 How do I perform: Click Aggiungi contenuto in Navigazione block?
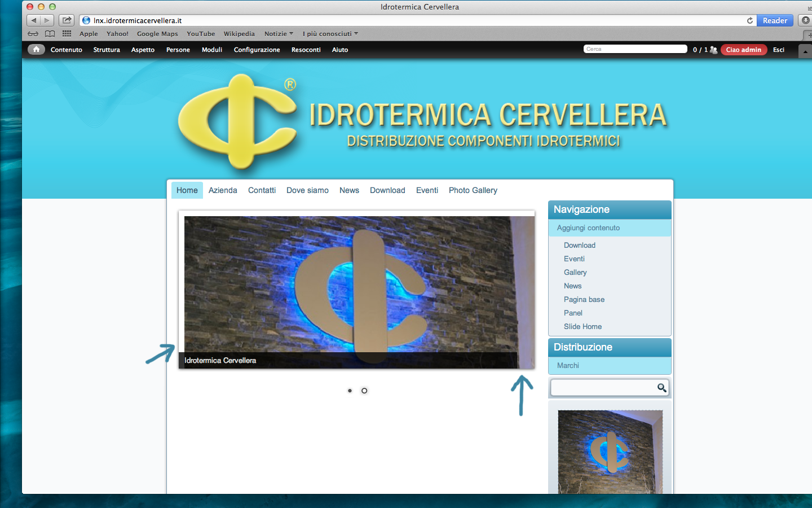(x=588, y=228)
